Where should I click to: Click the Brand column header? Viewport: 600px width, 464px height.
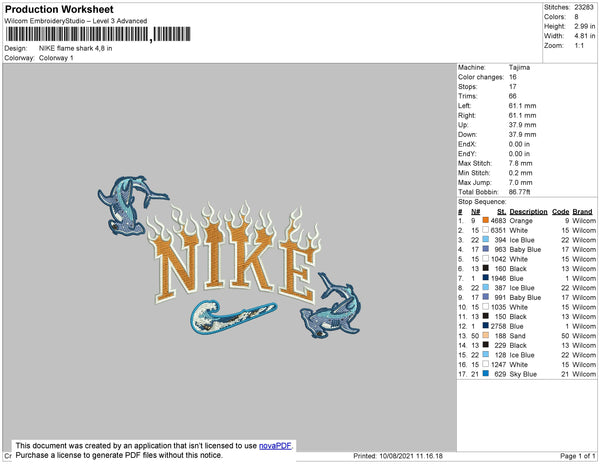pyautogui.click(x=582, y=212)
